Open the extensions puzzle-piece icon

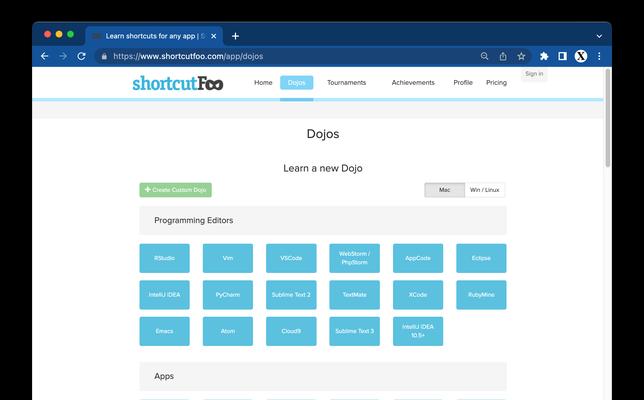coord(544,56)
